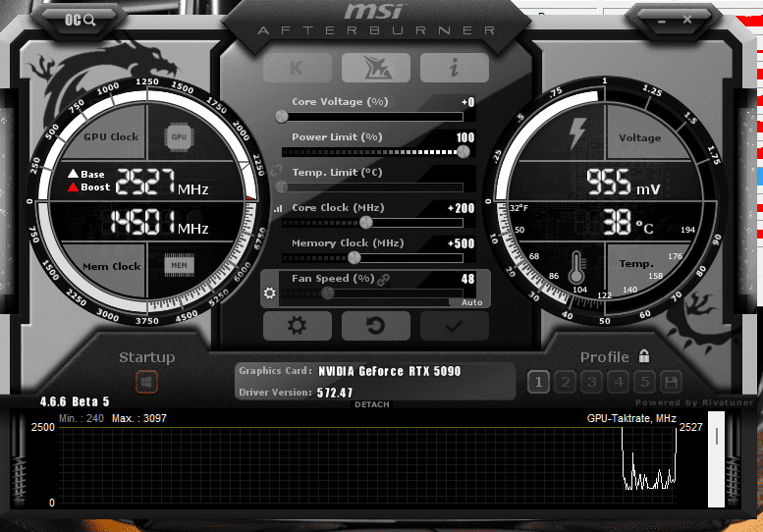
Task: Click the MSI dragon jet logo button
Action: point(376,68)
